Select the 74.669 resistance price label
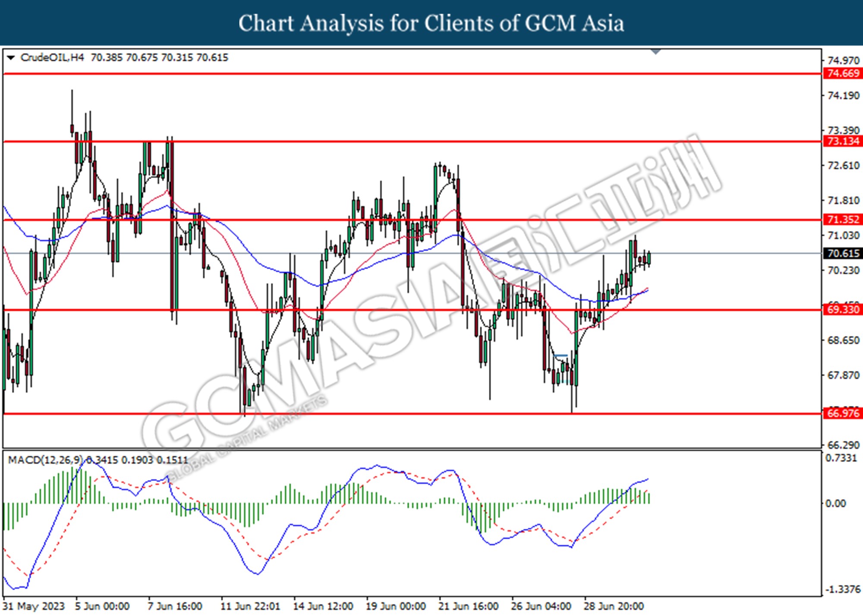This screenshot has height=616, width=863. (x=843, y=73)
